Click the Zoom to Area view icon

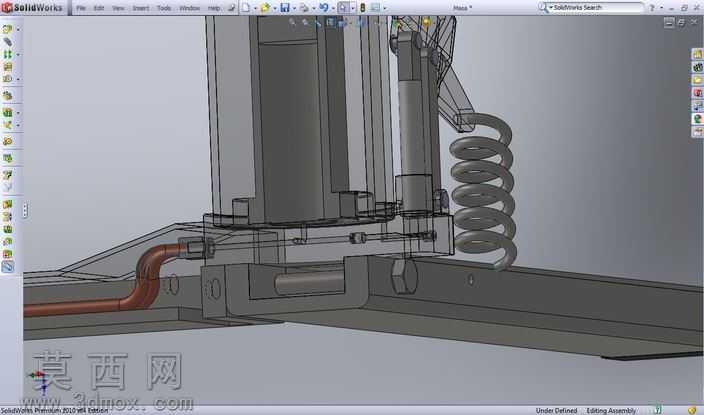tap(305, 22)
